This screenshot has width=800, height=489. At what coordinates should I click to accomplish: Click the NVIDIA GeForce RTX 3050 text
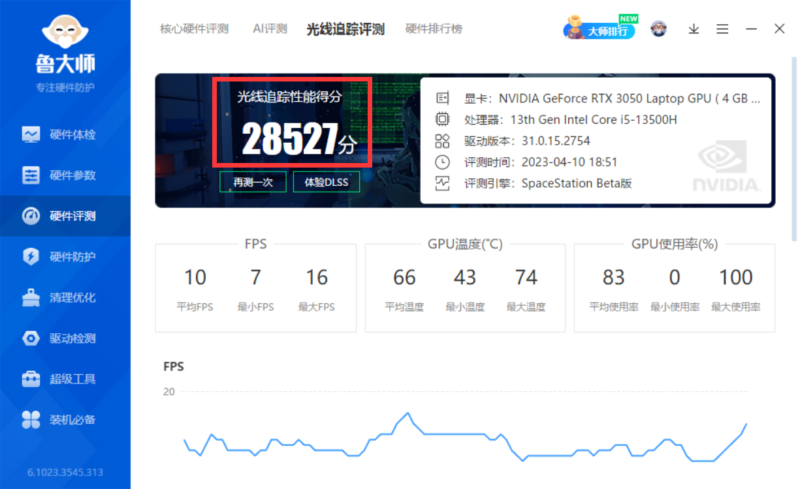(629, 99)
